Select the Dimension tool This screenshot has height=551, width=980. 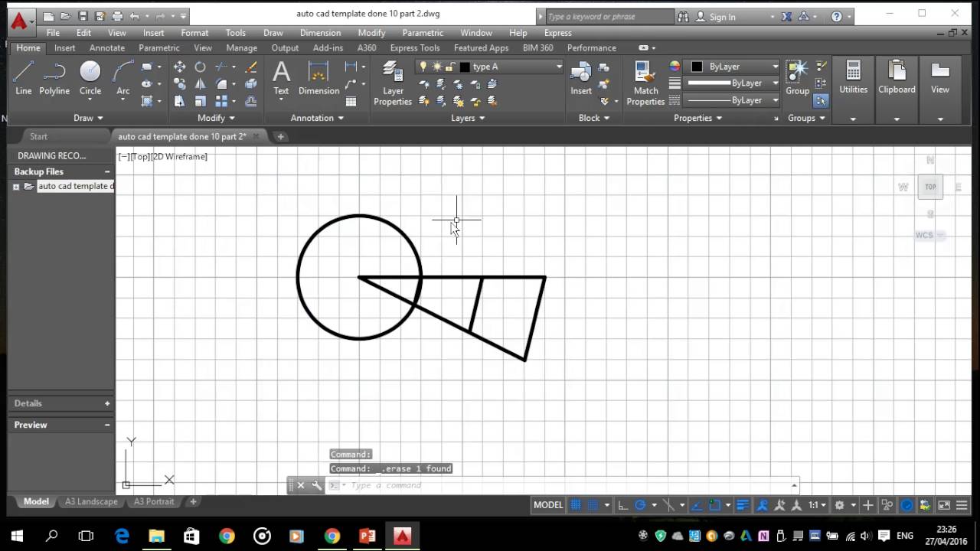click(318, 79)
